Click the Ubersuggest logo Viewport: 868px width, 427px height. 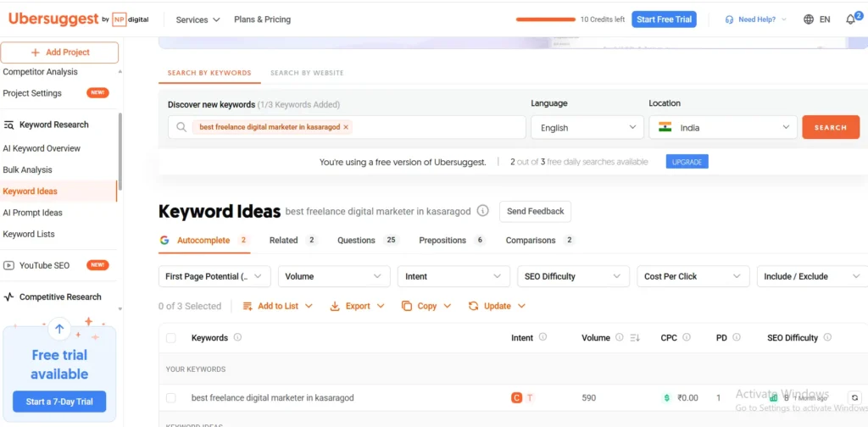coord(53,19)
